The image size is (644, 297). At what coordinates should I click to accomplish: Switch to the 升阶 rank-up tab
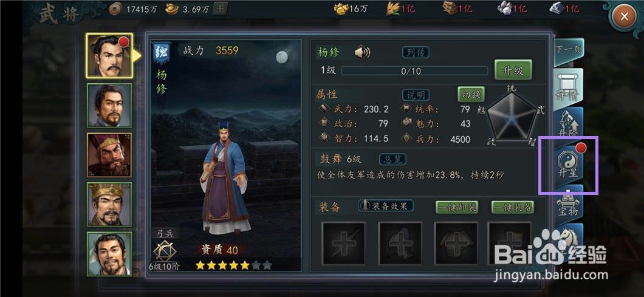pyautogui.click(x=569, y=125)
